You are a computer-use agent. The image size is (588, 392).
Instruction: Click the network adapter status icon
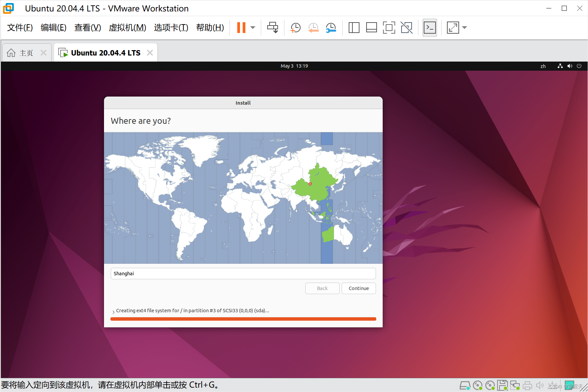coord(515,385)
